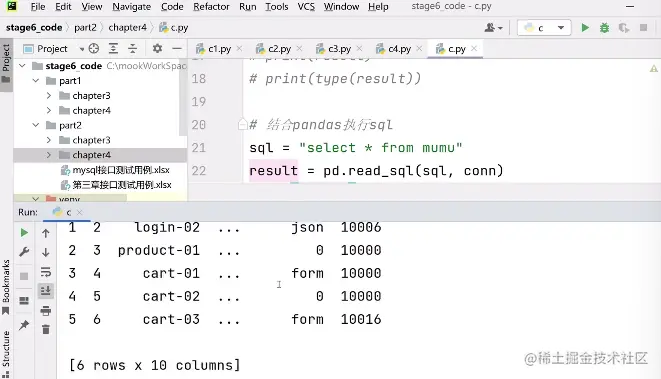This screenshot has height=379, width=661.
Task: Open the Run menu
Action: 247,7
